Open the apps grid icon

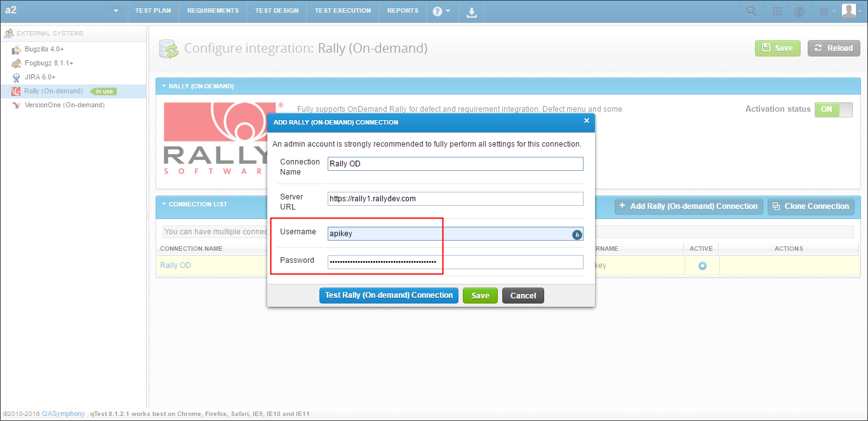pyautogui.click(x=777, y=11)
